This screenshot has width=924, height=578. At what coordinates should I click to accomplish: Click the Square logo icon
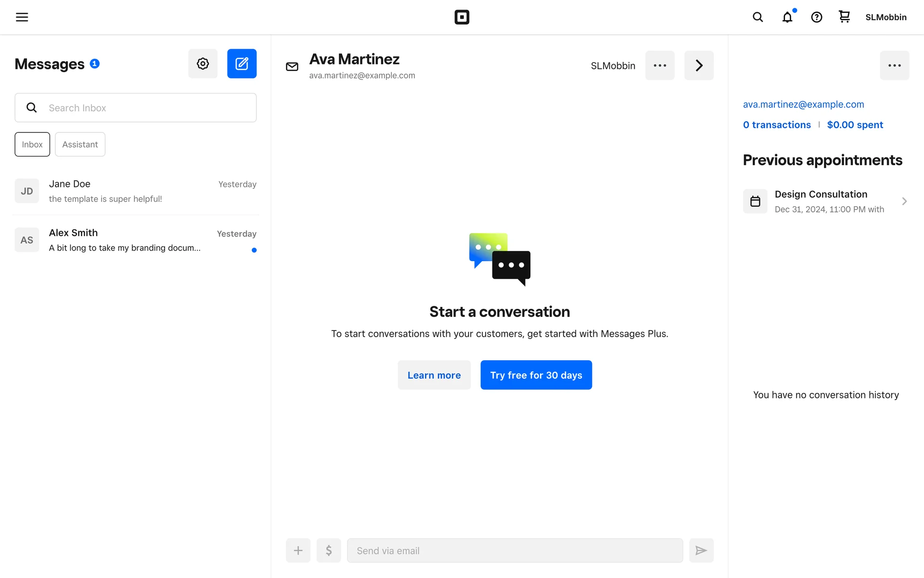[462, 17]
